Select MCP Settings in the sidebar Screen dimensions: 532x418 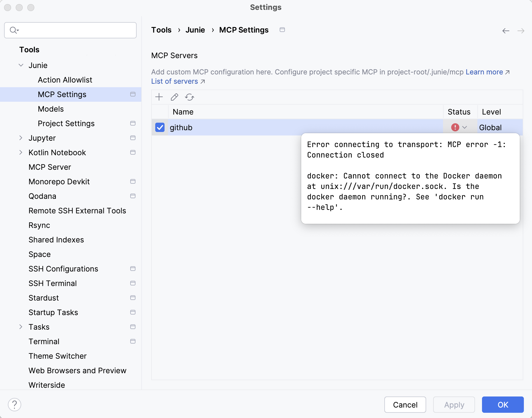62,94
